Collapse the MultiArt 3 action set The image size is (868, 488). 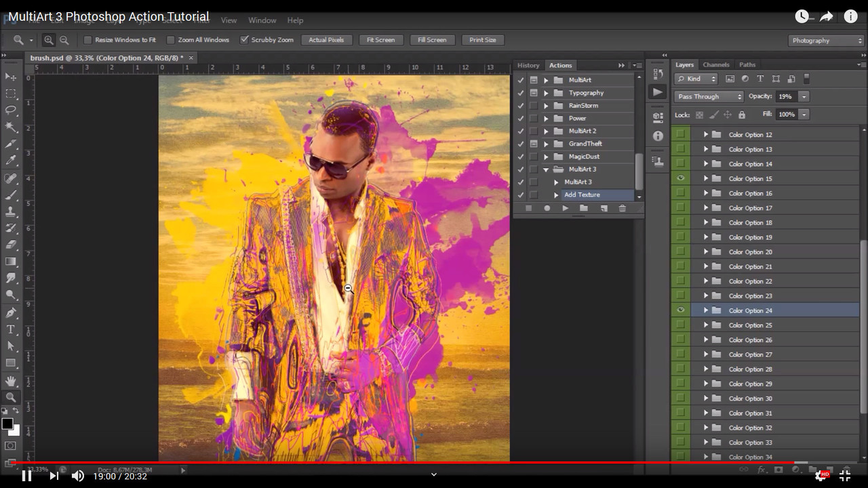tap(547, 169)
